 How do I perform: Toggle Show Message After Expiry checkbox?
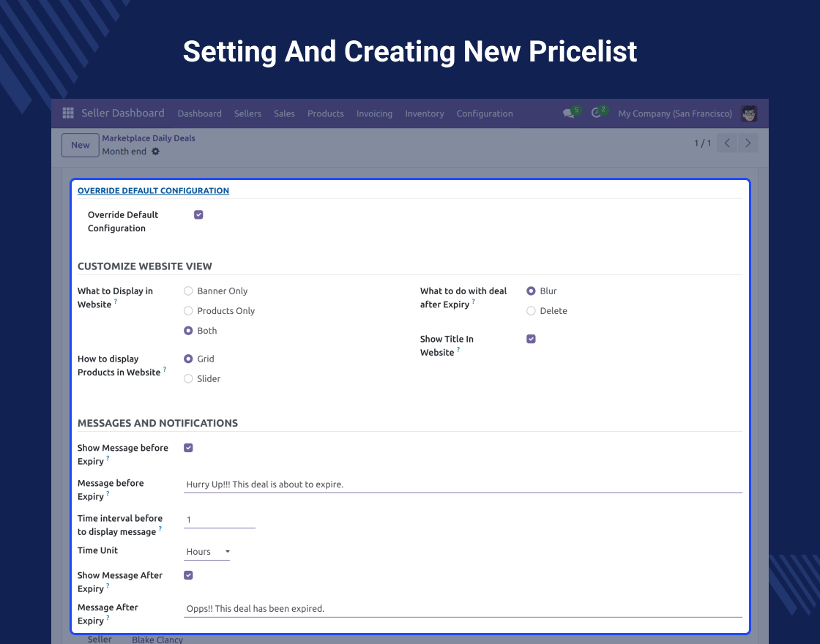point(188,575)
